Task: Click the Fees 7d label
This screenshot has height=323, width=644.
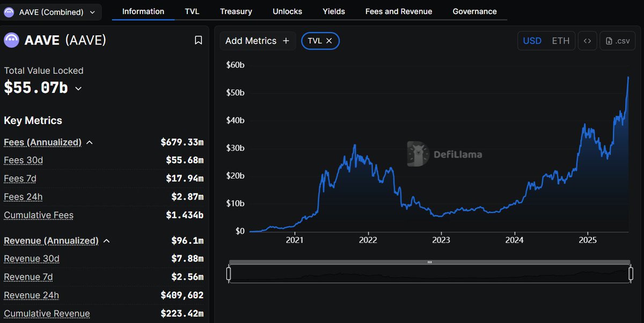Action: (x=20, y=178)
